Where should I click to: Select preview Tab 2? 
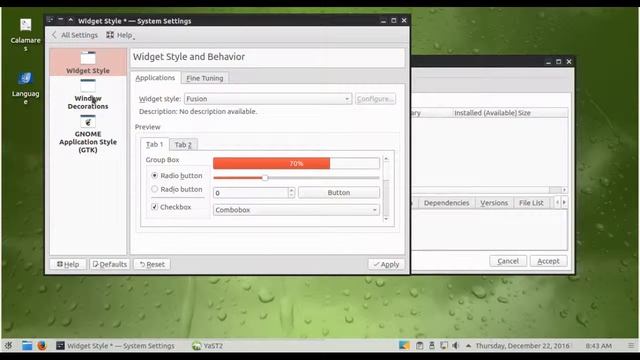point(183,144)
